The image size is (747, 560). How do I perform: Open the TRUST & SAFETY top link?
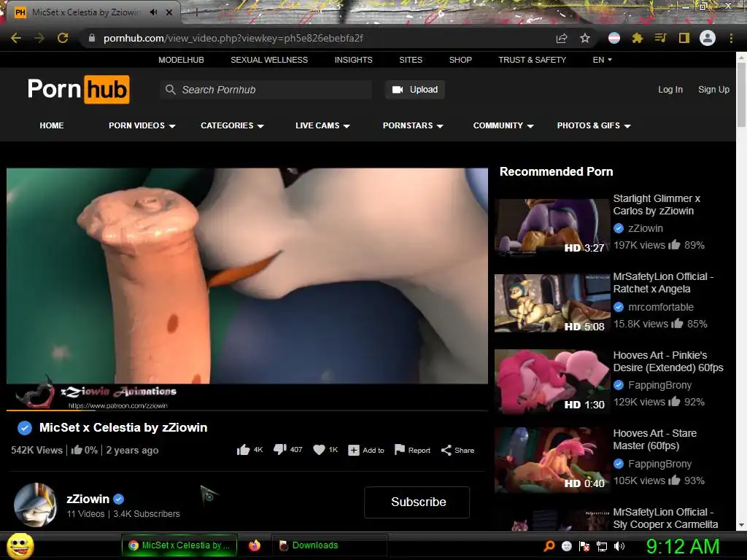(x=532, y=60)
